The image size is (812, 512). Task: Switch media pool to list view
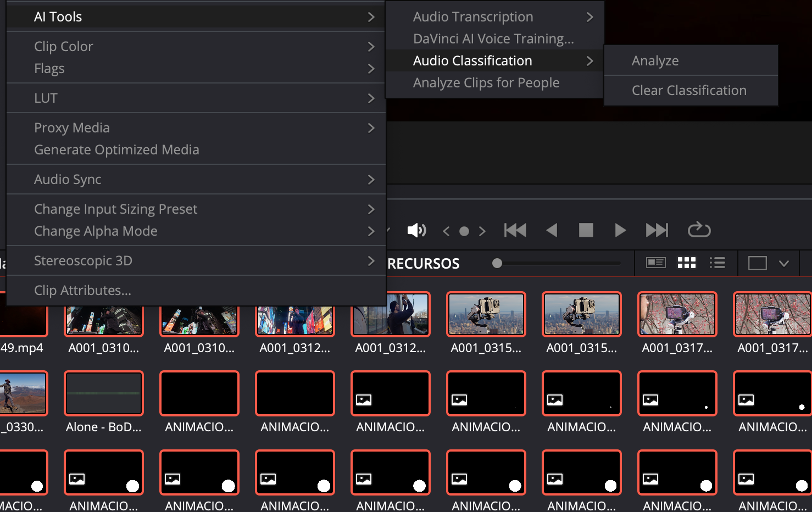click(x=718, y=263)
